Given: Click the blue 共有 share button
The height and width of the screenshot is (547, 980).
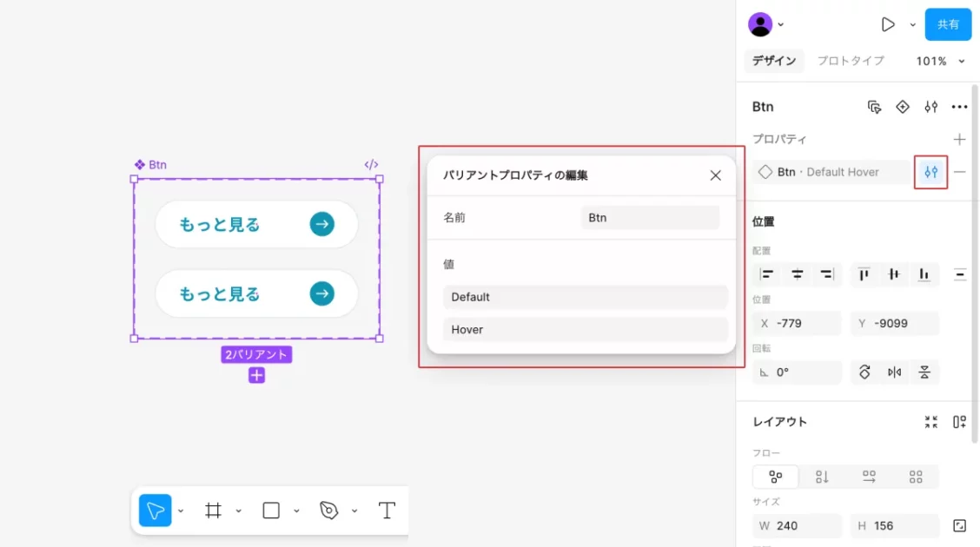Looking at the screenshot, I should (x=948, y=24).
